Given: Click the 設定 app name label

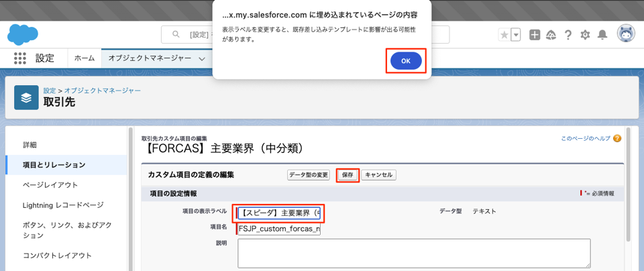Looking at the screenshot, I should (x=45, y=58).
